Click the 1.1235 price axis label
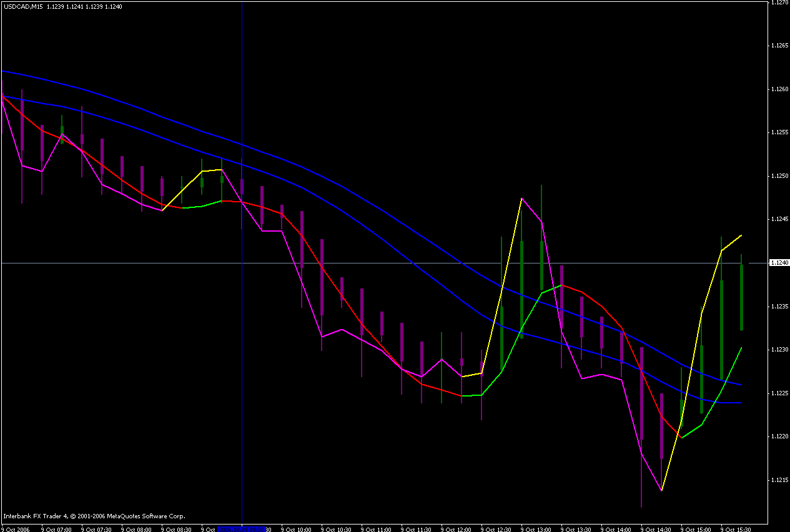This screenshot has width=790, height=532. pyautogui.click(x=779, y=306)
